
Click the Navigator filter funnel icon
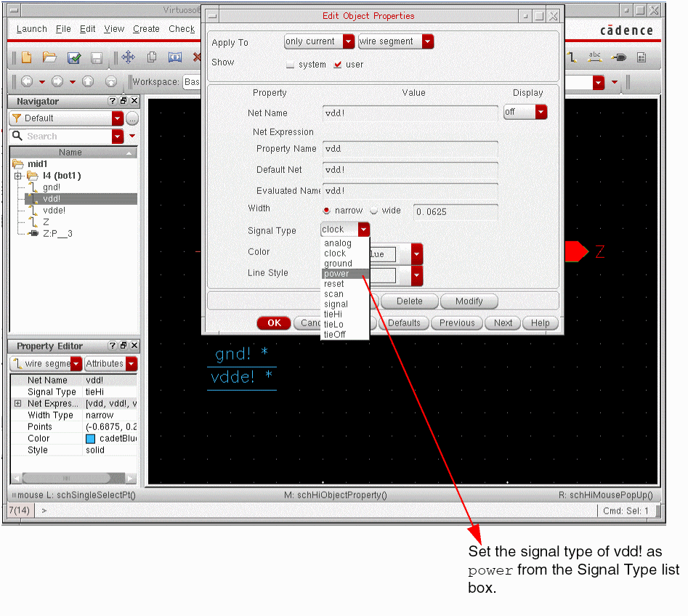(x=17, y=118)
